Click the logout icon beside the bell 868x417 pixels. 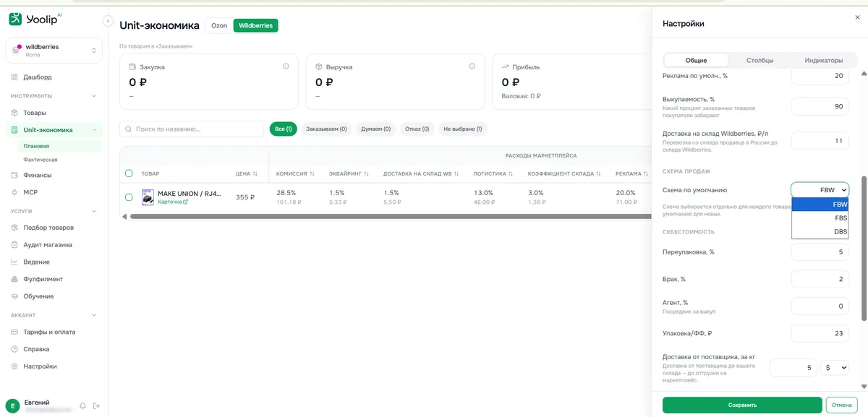(x=95, y=405)
